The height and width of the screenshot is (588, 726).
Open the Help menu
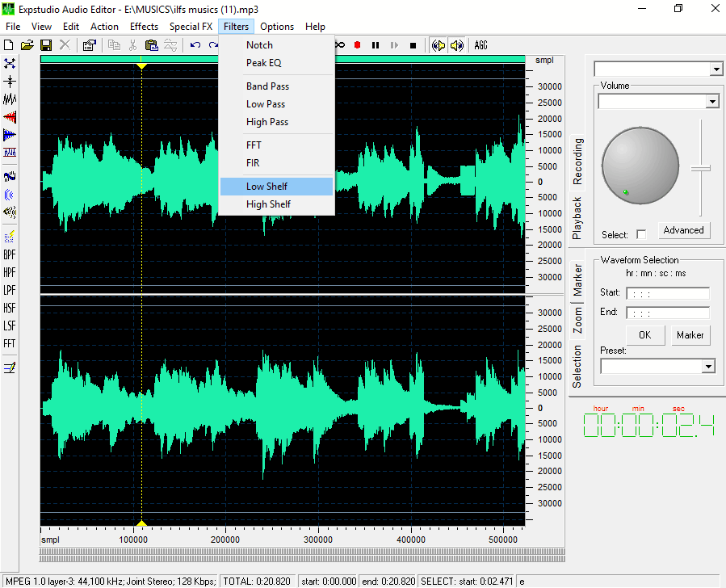click(x=315, y=27)
